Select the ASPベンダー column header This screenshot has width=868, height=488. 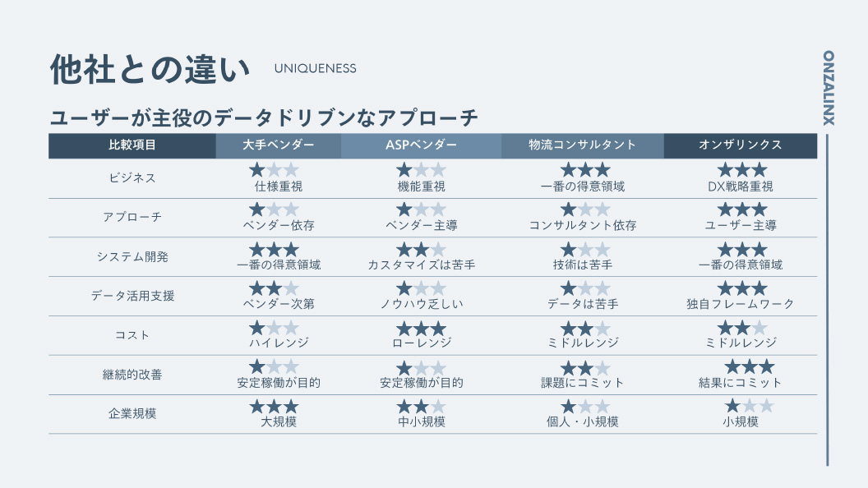[421, 145]
